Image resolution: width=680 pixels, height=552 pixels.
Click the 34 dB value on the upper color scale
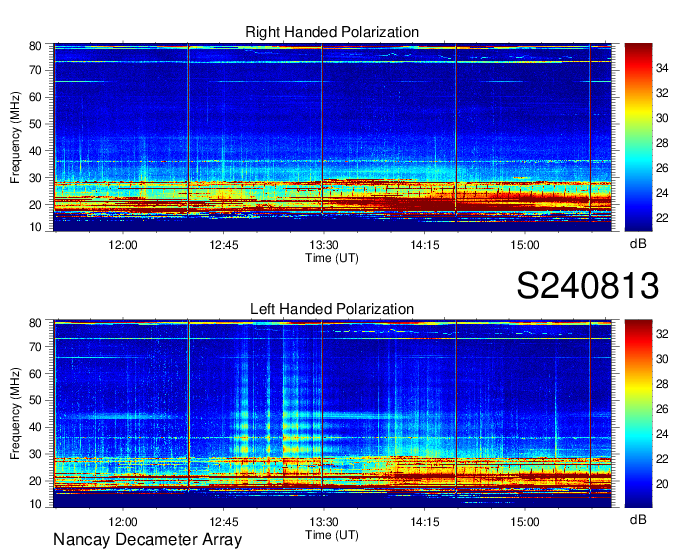pyautogui.click(x=662, y=68)
